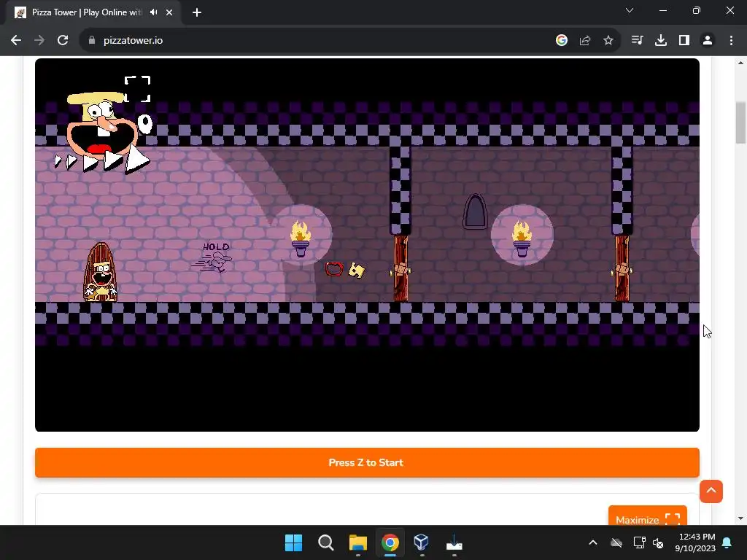Open the network display tray icon

(639, 542)
